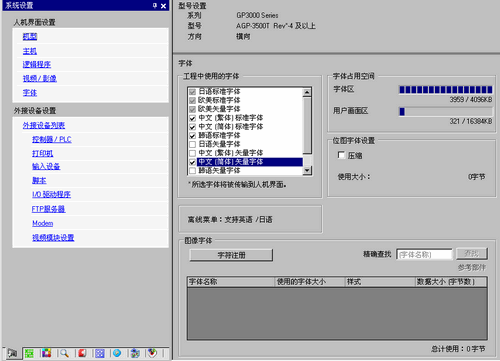Click the 参考部件 label
500x361 pixels.
(472, 268)
